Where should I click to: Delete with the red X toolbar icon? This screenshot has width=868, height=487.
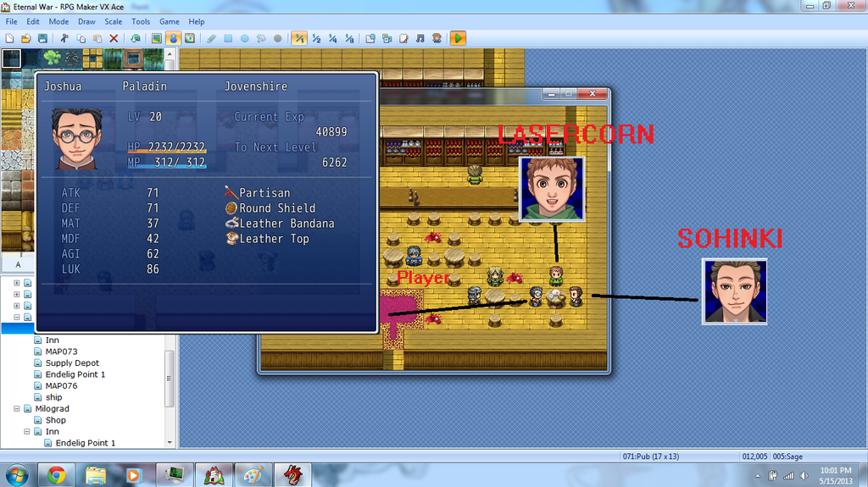tap(114, 38)
